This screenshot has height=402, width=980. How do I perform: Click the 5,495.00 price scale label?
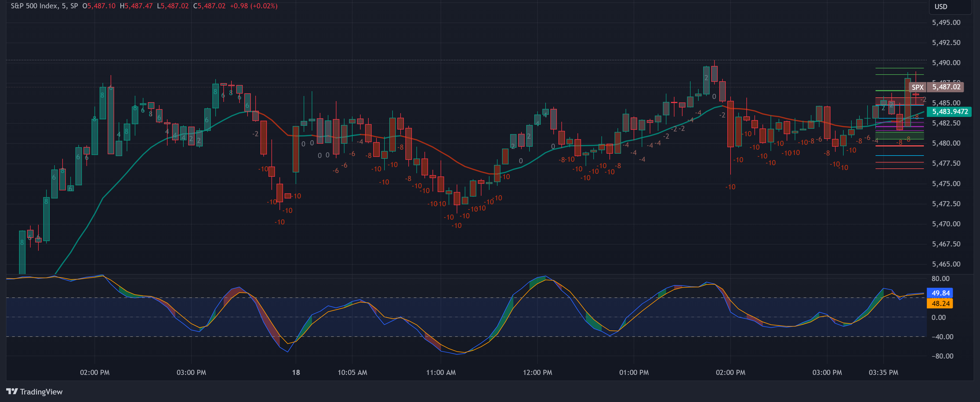(x=946, y=23)
